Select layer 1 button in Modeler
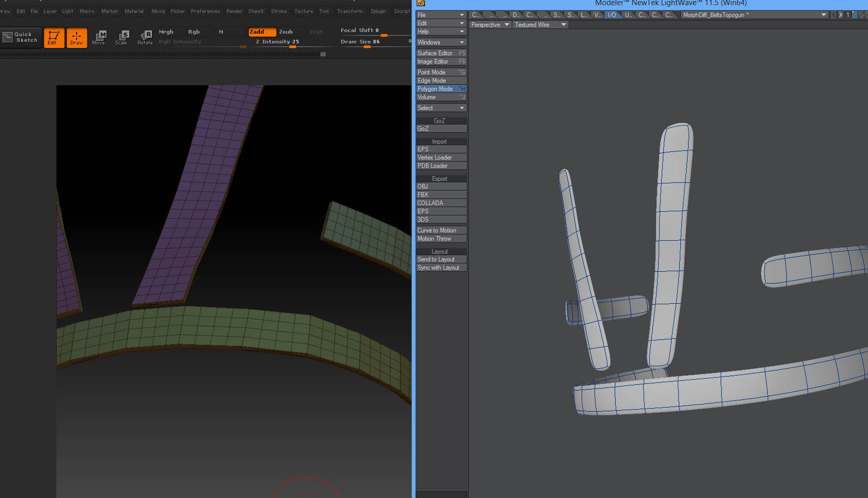 pos(848,15)
